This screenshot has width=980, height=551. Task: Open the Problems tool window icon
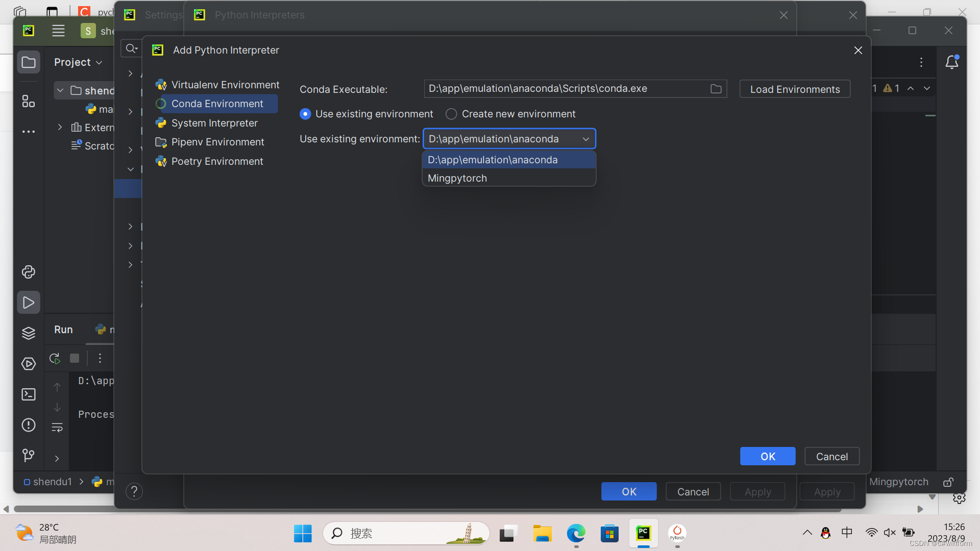tap(29, 425)
